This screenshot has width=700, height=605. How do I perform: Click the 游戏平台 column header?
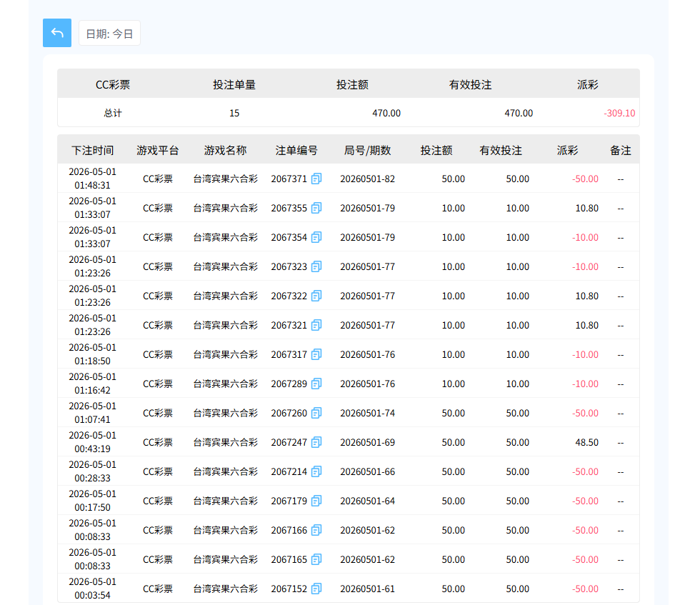pos(158,151)
